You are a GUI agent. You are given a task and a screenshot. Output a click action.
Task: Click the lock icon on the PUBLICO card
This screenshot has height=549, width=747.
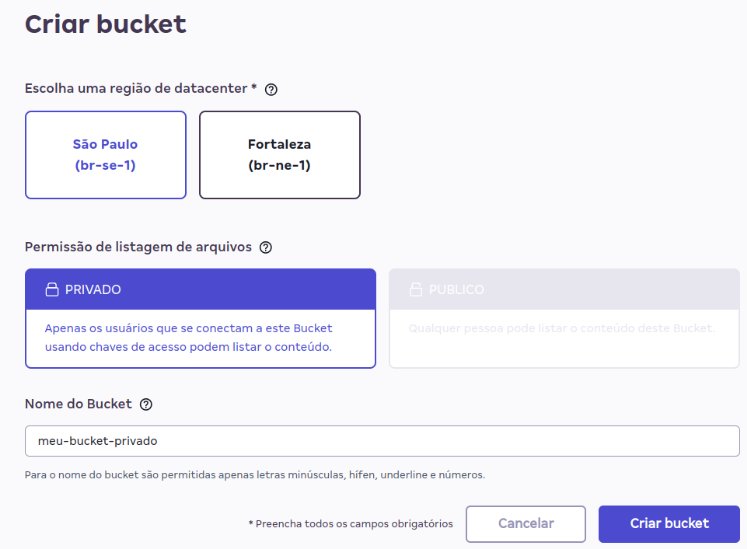415,290
